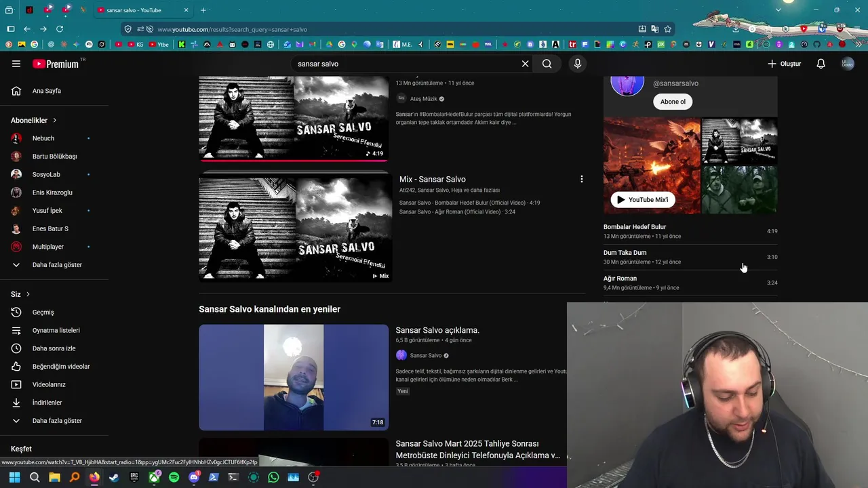Open the KG bookmark in the bookmarks bar
This screenshot has width=868, height=488.
pyautogui.click(x=136, y=44)
